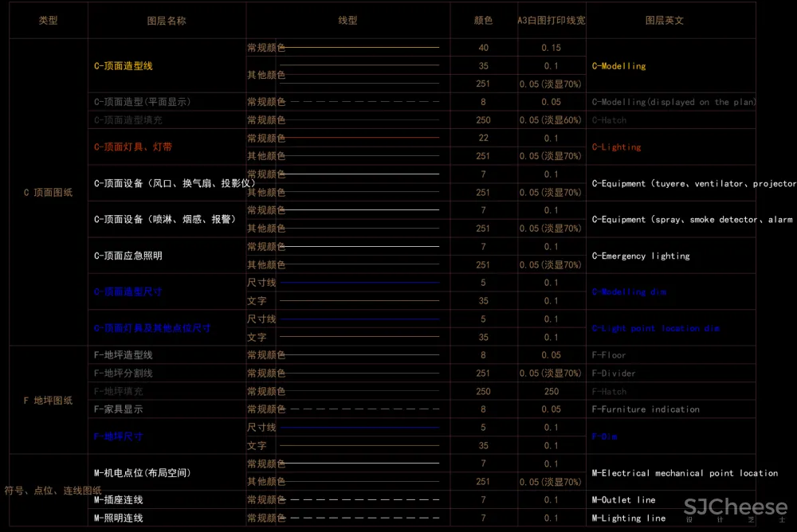Click the C 顶面图纸 category cell
Screen dimensions: 797x532
coord(48,193)
